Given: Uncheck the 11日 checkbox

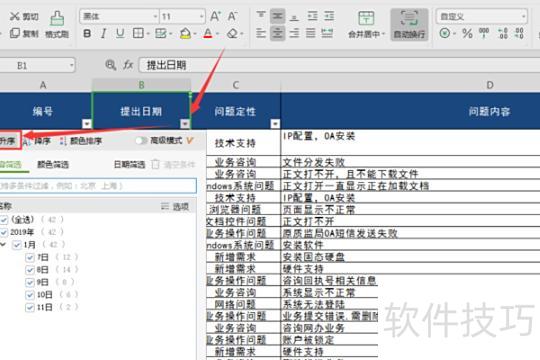Looking at the screenshot, I should (x=30, y=307).
